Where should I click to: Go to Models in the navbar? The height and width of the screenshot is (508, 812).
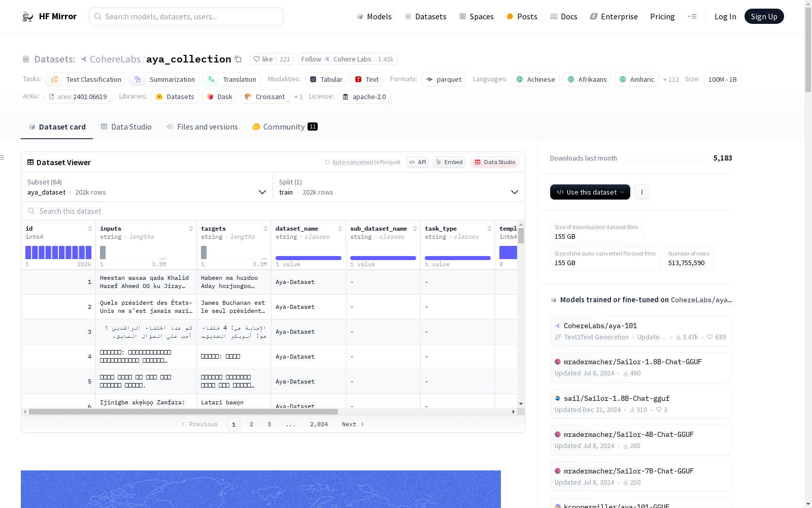tap(374, 16)
